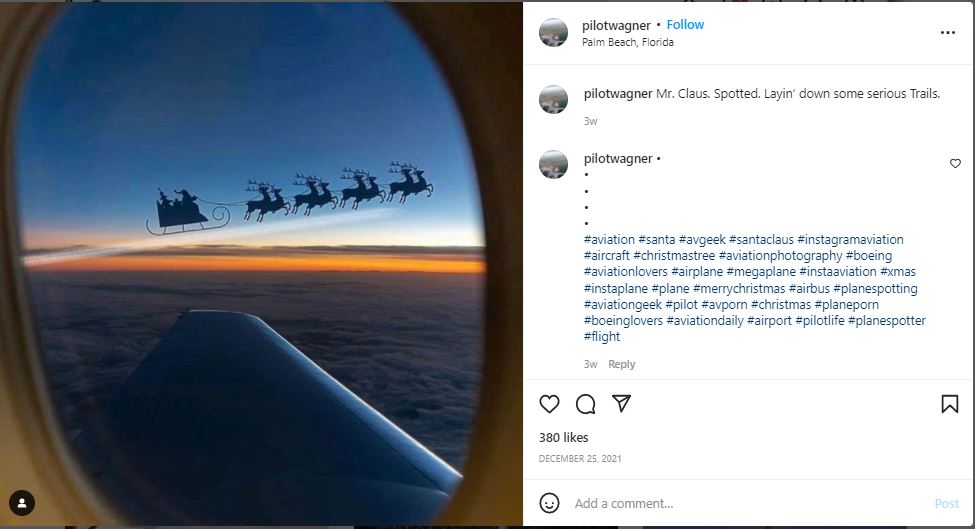Viewport: 975px width, 529px height.
Task: View the 380 likes list
Action: [x=563, y=437]
